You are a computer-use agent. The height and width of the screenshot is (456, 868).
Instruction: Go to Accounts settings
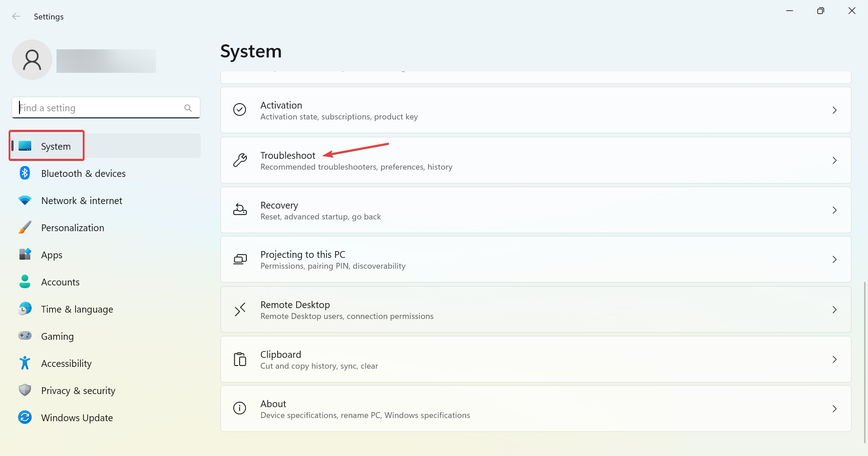[106, 282]
